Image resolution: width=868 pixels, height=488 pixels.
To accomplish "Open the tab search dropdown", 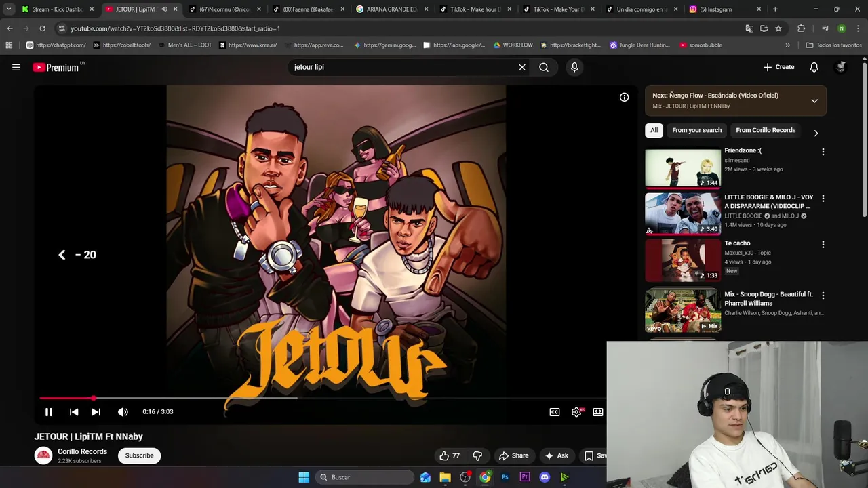I will [x=9, y=9].
